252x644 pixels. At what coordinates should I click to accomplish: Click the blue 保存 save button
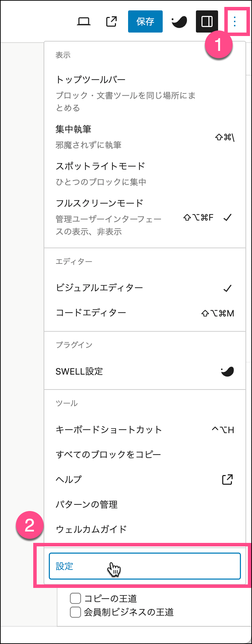[x=145, y=21]
